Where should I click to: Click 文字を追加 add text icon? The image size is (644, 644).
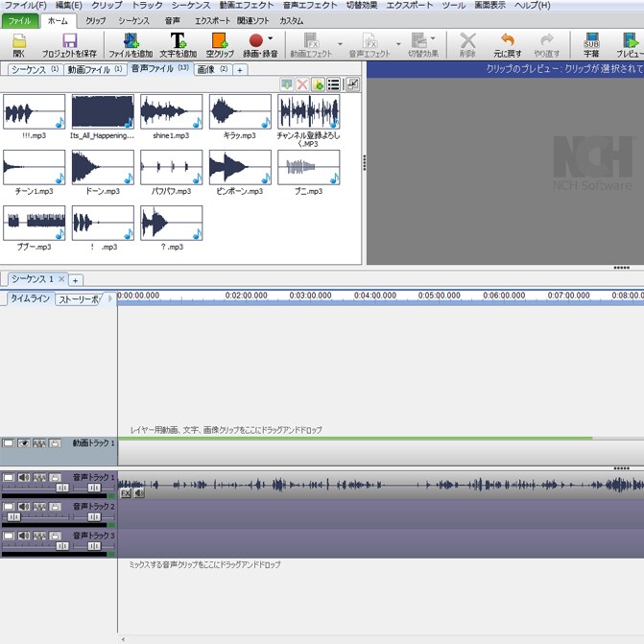click(x=178, y=40)
